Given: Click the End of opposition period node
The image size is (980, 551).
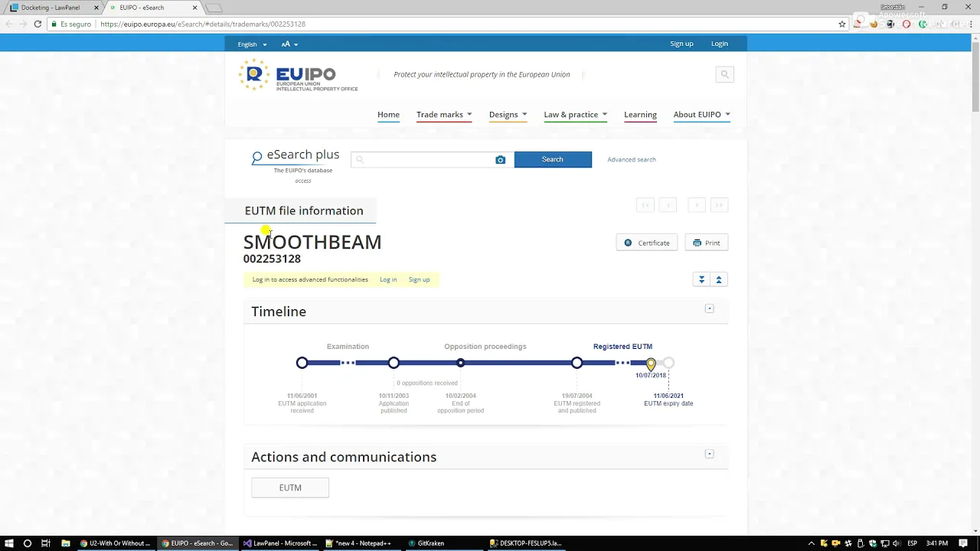Looking at the screenshot, I should 460,363.
